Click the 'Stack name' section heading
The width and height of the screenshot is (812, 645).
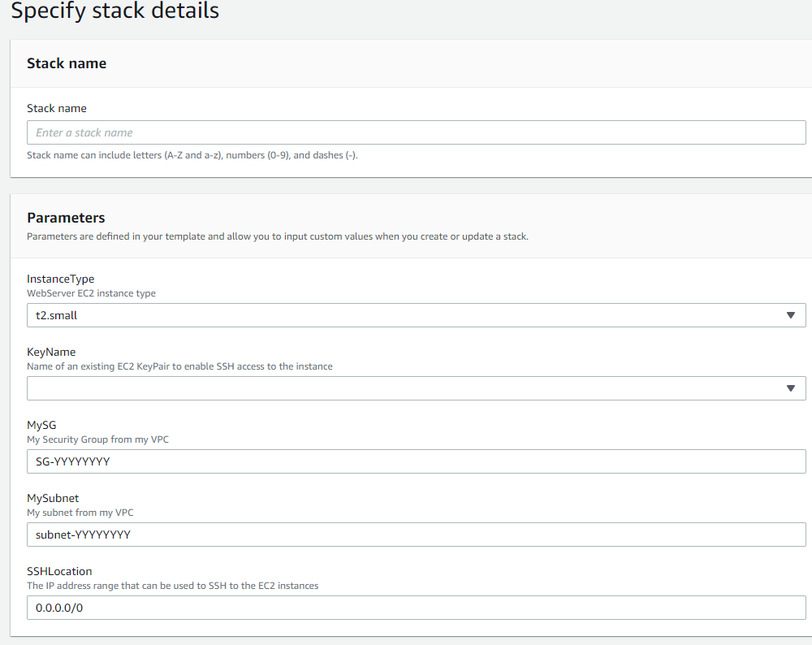67,63
